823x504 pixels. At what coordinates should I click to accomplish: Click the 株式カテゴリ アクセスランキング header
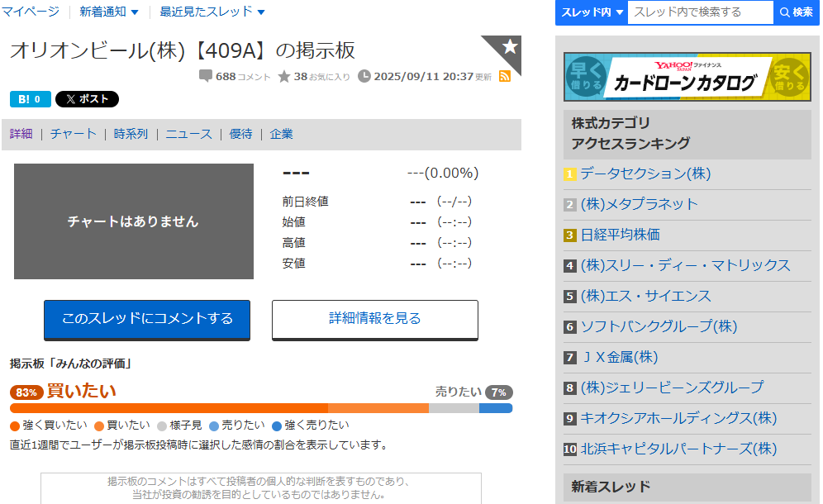(687, 134)
